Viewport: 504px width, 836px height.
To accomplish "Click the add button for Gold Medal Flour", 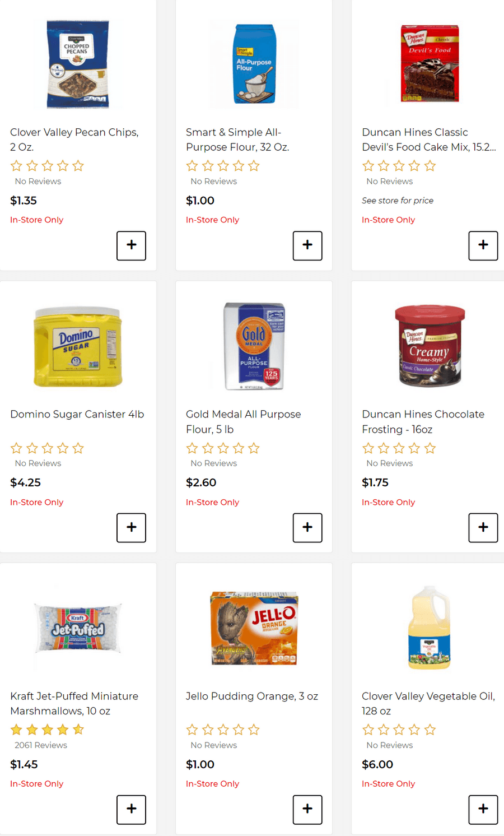I will 307,527.
